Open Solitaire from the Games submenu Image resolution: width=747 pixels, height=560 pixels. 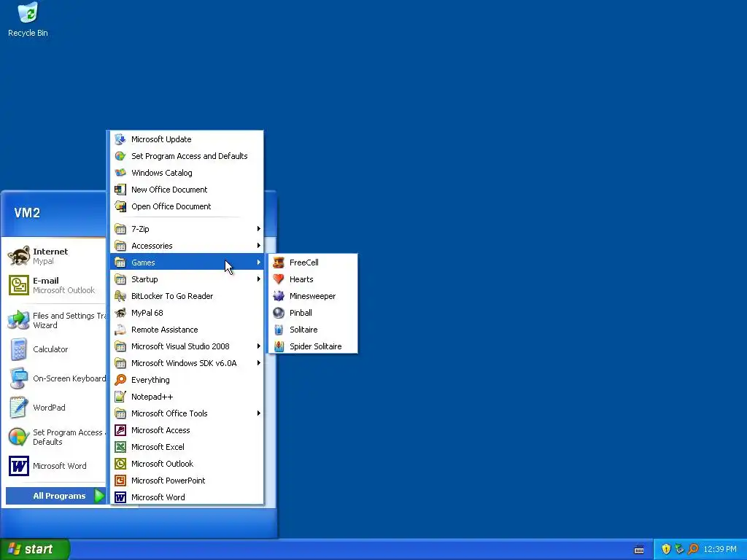pyautogui.click(x=313, y=330)
